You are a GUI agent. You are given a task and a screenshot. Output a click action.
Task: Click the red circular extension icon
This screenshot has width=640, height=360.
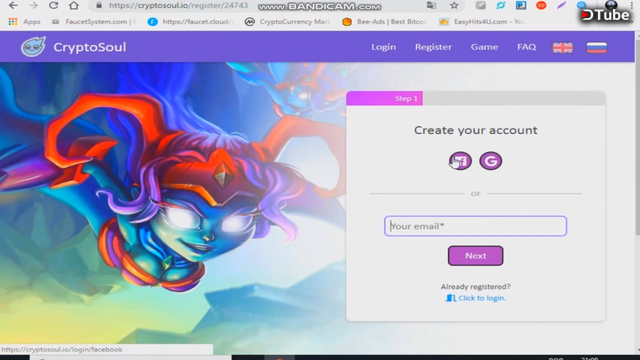pos(541,6)
